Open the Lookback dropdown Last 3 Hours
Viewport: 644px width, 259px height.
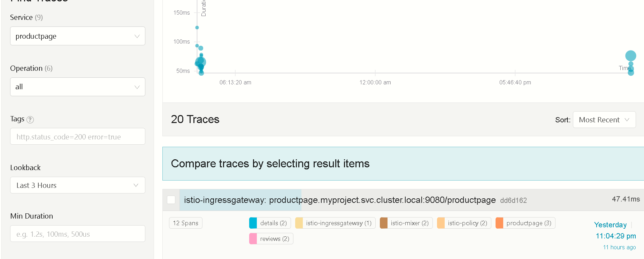(77, 185)
